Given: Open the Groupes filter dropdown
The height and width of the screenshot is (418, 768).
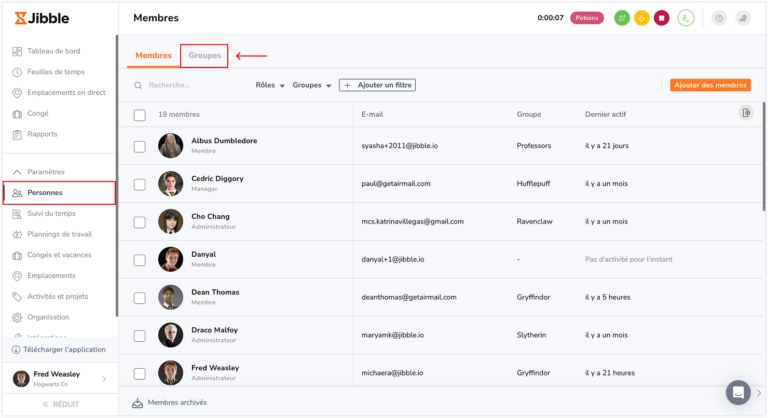Looking at the screenshot, I should 312,85.
